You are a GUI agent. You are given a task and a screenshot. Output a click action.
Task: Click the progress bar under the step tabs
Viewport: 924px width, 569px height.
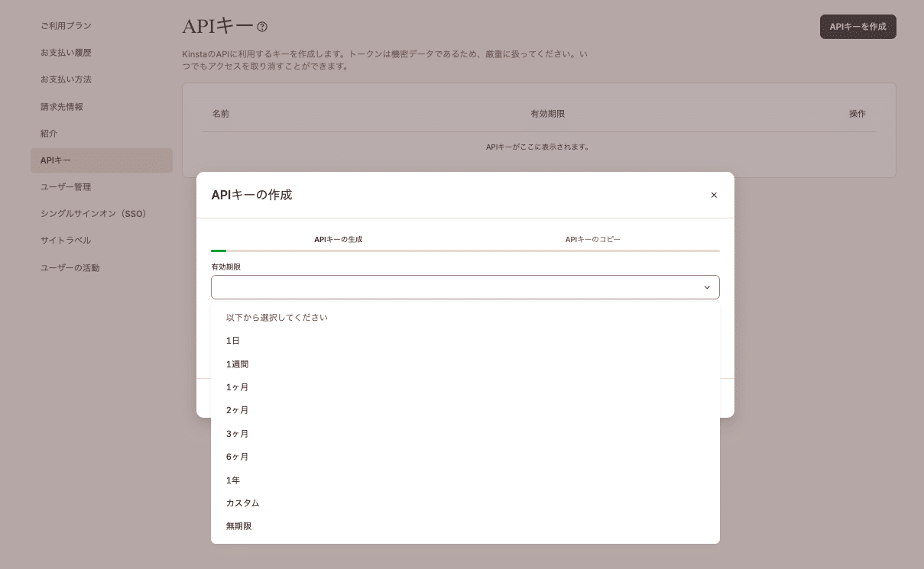tap(465, 251)
